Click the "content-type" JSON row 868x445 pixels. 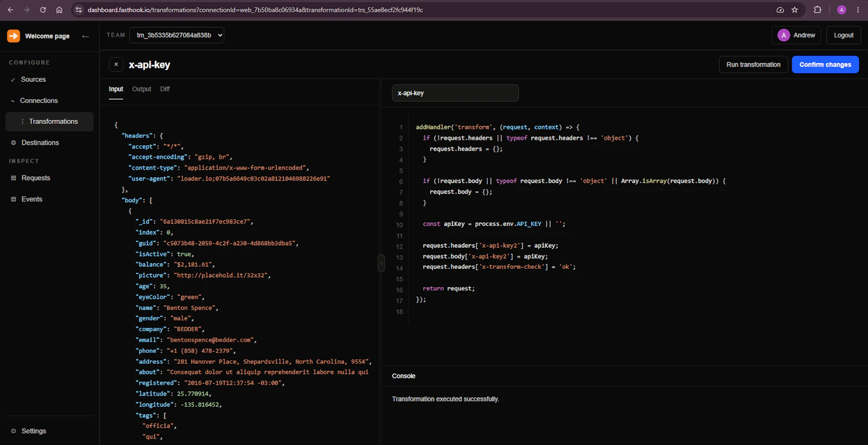(219, 168)
